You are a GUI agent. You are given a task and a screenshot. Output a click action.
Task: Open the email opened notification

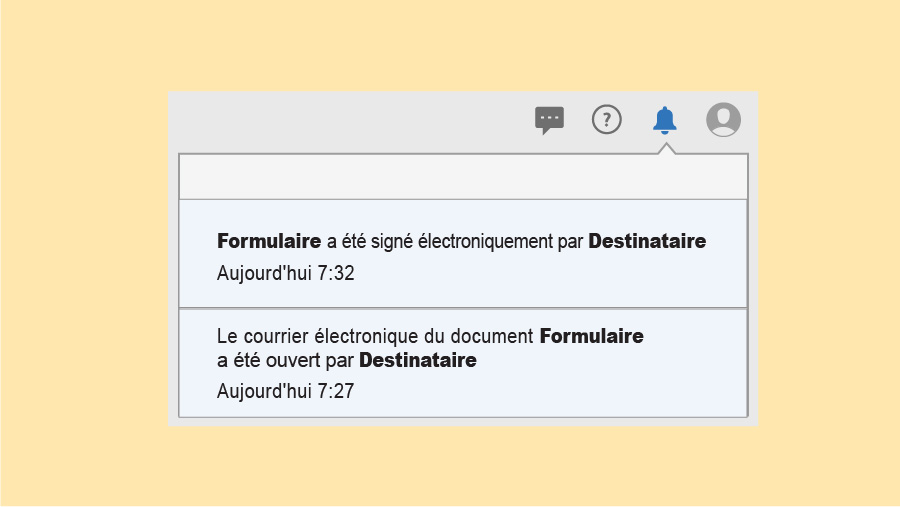(462, 363)
